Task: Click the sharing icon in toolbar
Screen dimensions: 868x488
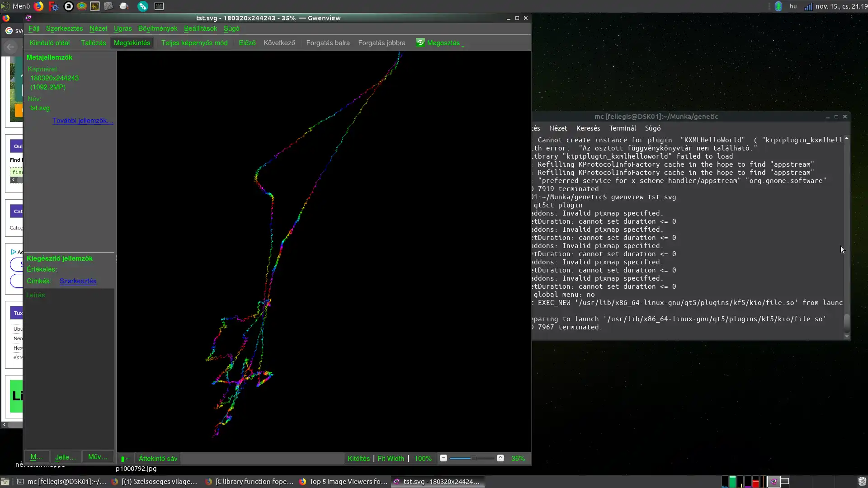Action: (421, 42)
